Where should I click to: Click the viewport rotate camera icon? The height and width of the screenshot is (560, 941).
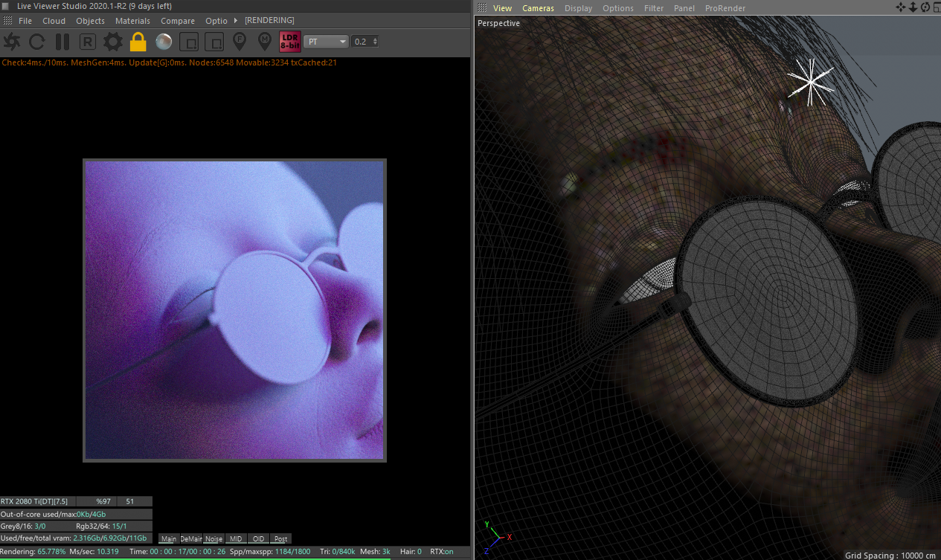[x=925, y=7]
